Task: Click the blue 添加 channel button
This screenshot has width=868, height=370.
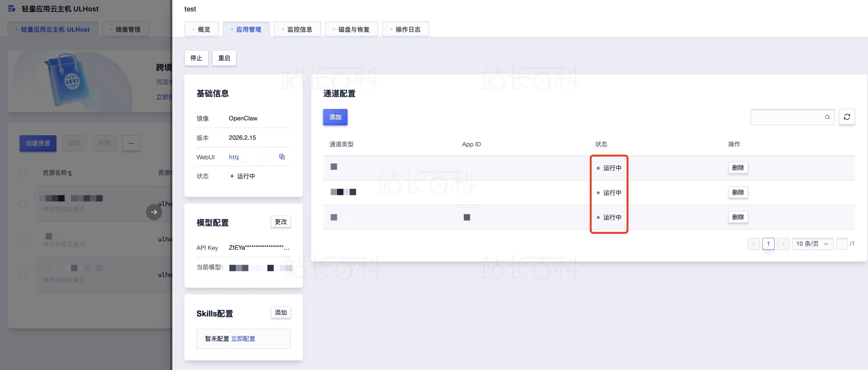Action: click(335, 117)
